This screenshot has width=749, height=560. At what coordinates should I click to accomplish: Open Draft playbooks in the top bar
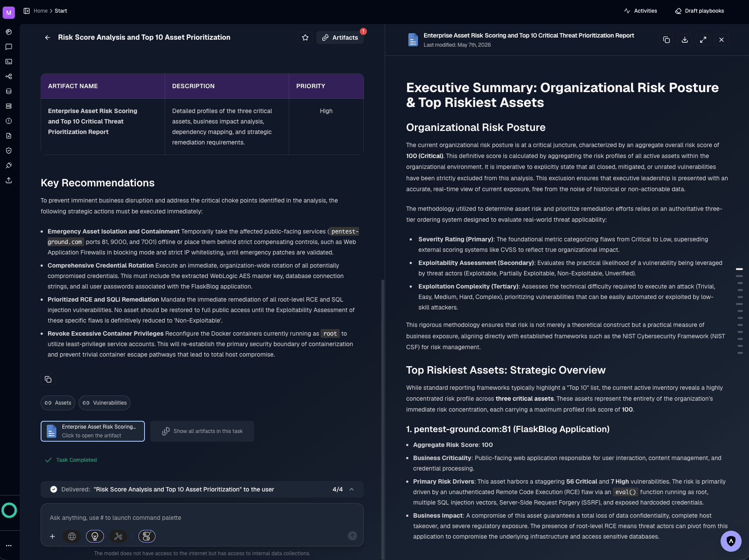tap(700, 11)
